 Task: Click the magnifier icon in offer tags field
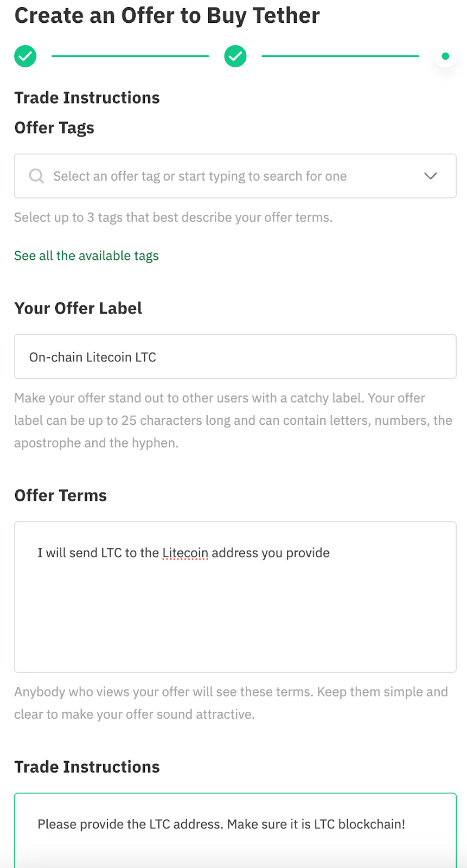[36, 176]
